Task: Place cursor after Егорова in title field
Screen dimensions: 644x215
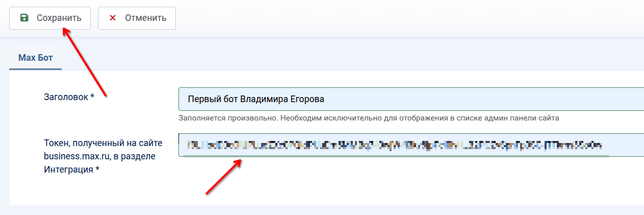Action: (325, 99)
